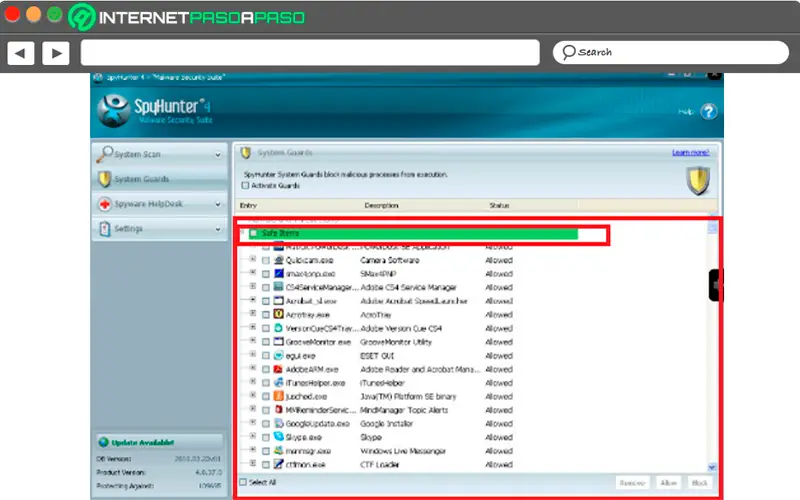Click the Help text link in header
The height and width of the screenshot is (500, 800).
coord(686,112)
